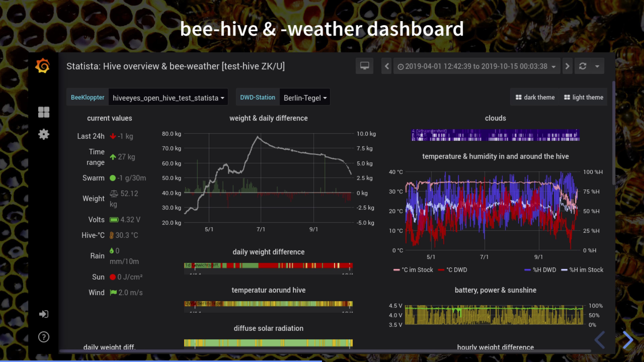Open the Configuration gear icon in the sidebar
The height and width of the screenshot is (362, 644).
[44, 134]
